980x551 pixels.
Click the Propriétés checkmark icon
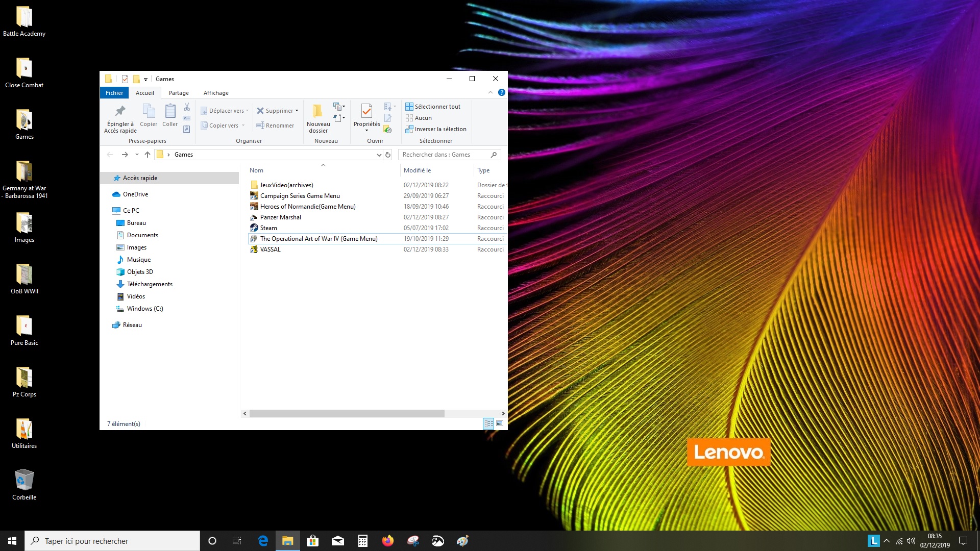pyautogui.click(x=366, y=111)
